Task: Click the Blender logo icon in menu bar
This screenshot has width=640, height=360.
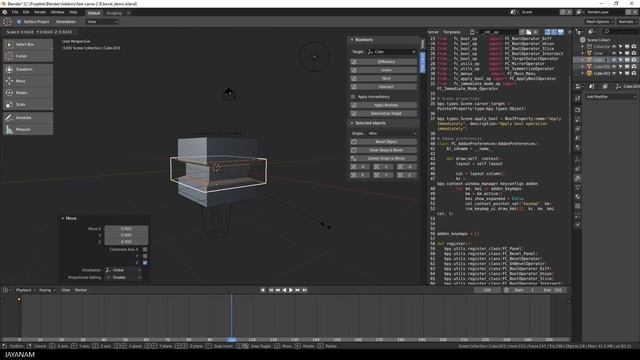Action: 5,12
